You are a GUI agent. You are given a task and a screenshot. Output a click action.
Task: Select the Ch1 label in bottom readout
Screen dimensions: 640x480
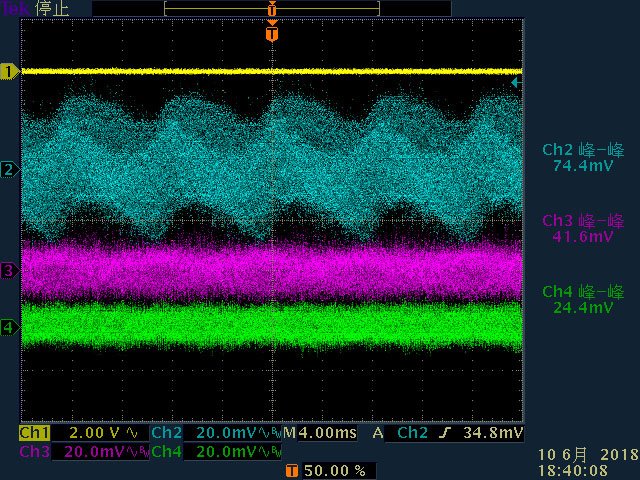tap(34, 433)
